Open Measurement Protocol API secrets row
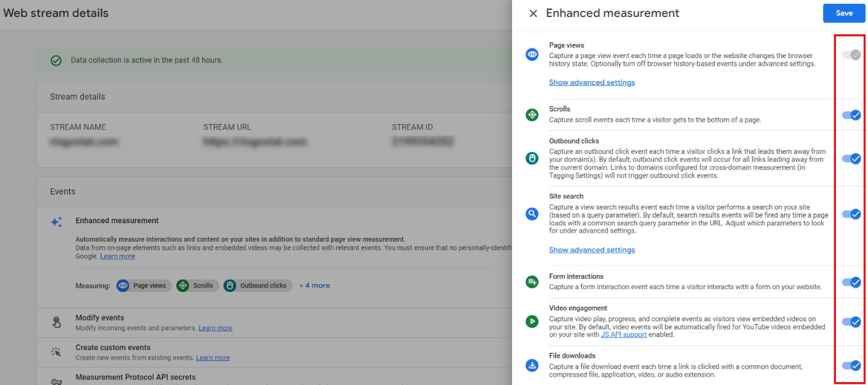The width and height of the screenshot is (868, 385). (x=275, y=377)
